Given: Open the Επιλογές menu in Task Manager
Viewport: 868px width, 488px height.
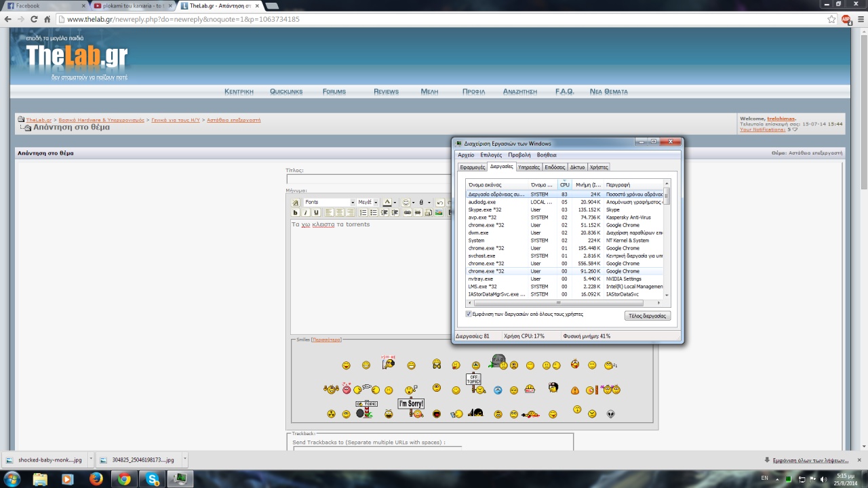Looking at the screenshot, I should click(x=491, y=155).
